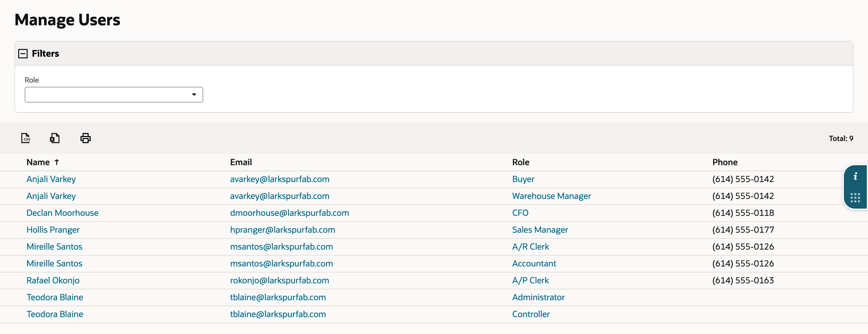Click tblaine email in Controller row

(x=278, y=314)
